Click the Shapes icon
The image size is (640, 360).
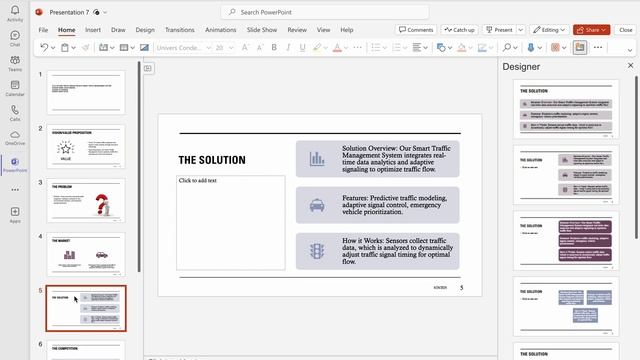[x=441, y=48]
